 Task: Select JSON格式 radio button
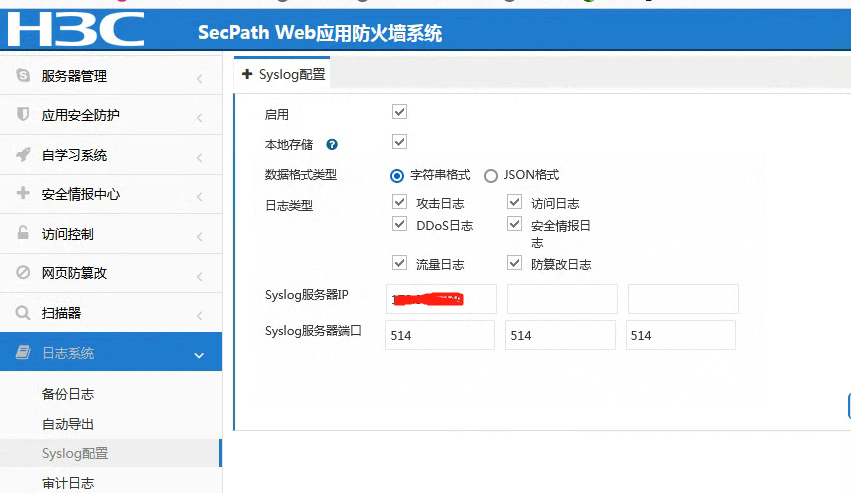click(x=491, y=176)
